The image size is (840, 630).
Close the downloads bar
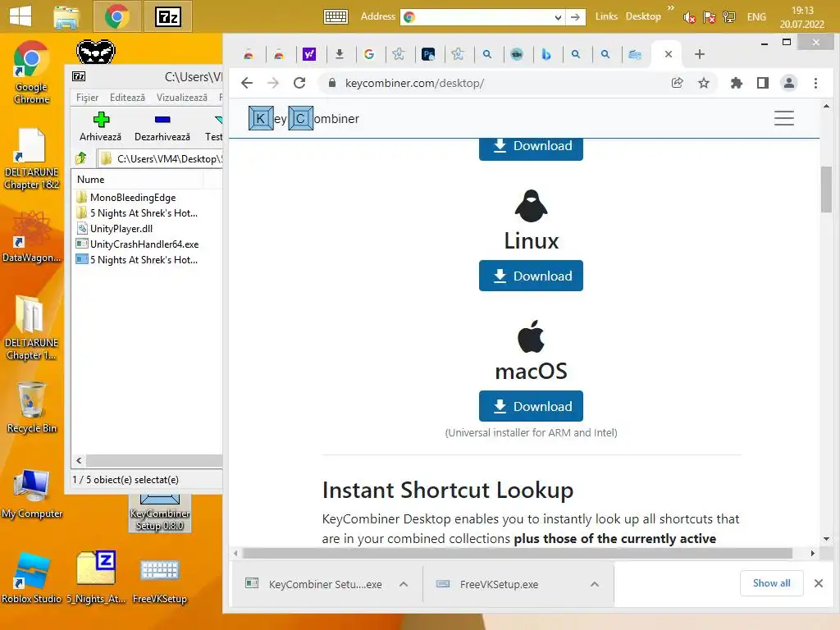(818, 583)
